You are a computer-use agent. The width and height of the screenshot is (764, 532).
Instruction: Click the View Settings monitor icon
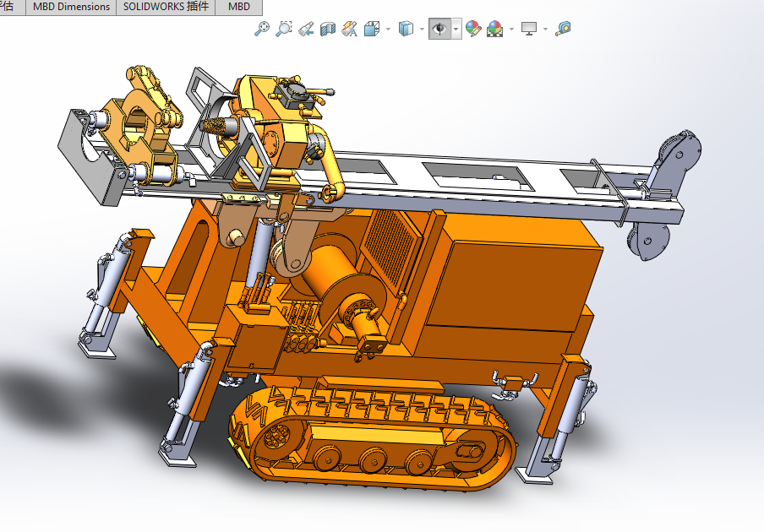pyautogui.click(x=530, y=29)
